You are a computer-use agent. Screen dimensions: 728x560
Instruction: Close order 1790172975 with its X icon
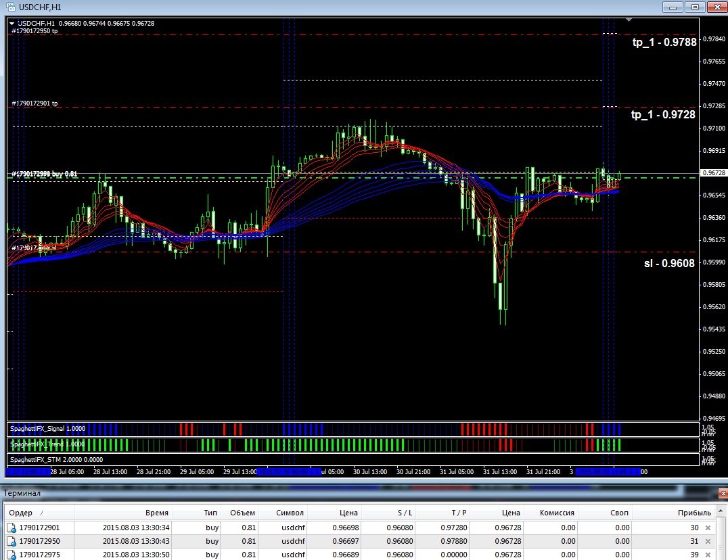(x=708, y=555)
